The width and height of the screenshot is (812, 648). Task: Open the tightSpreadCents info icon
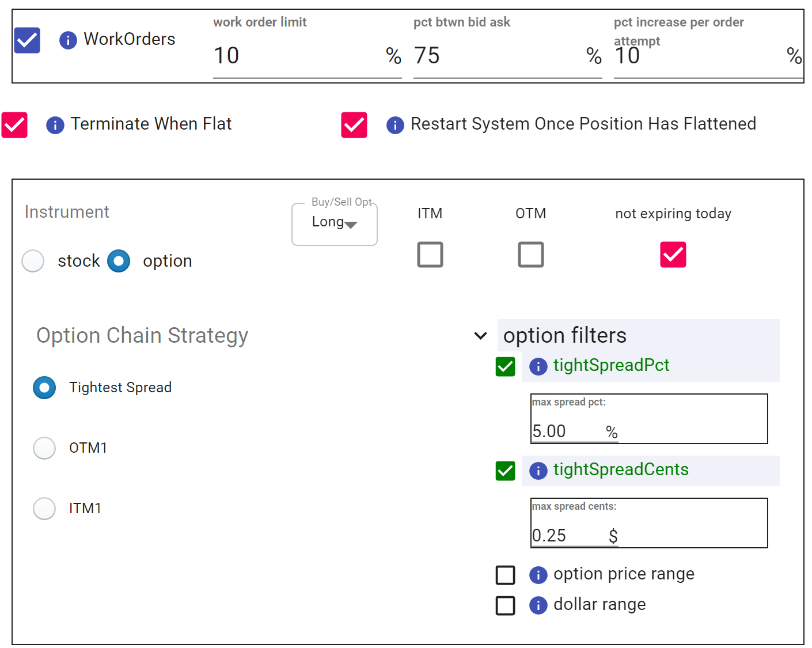[x=538, y=471]
